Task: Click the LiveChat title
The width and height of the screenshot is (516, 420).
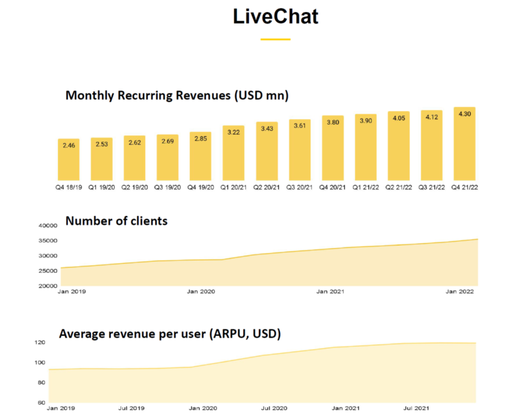Action: click(x=275, y=16)
